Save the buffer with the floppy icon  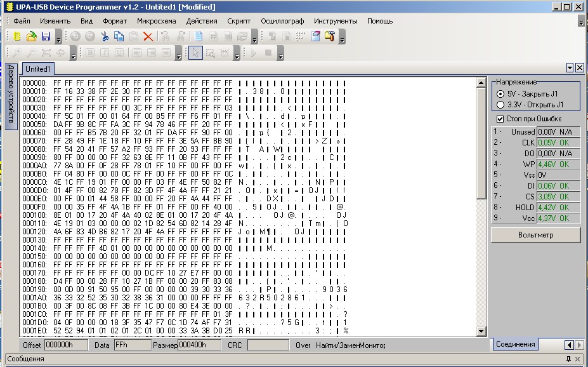(46, 36)
